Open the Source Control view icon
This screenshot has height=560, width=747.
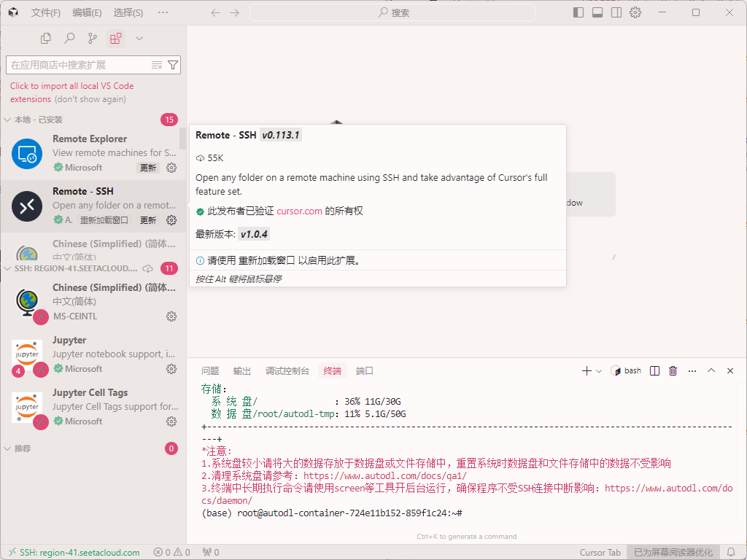(x=93, y=39)
